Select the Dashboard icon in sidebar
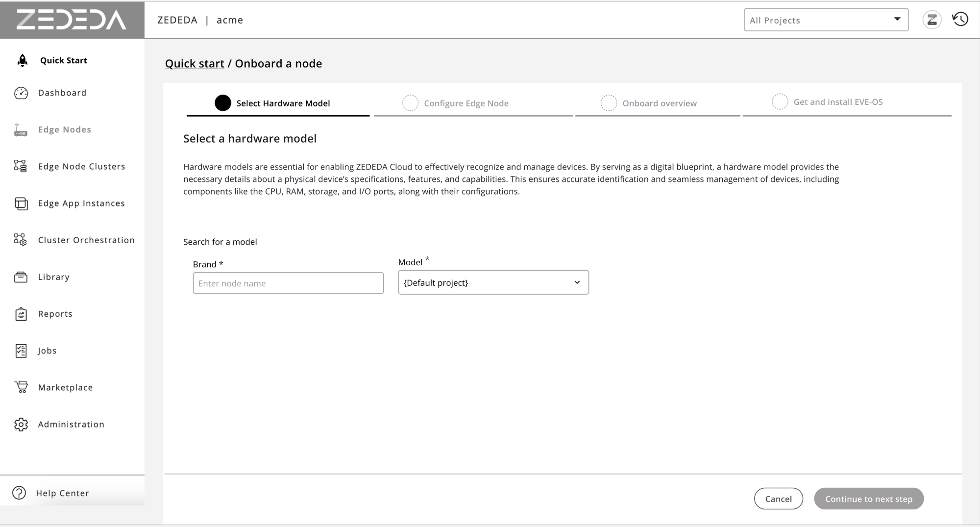Image resolution: width=980 pixels, height=527 pixels. 21,93
